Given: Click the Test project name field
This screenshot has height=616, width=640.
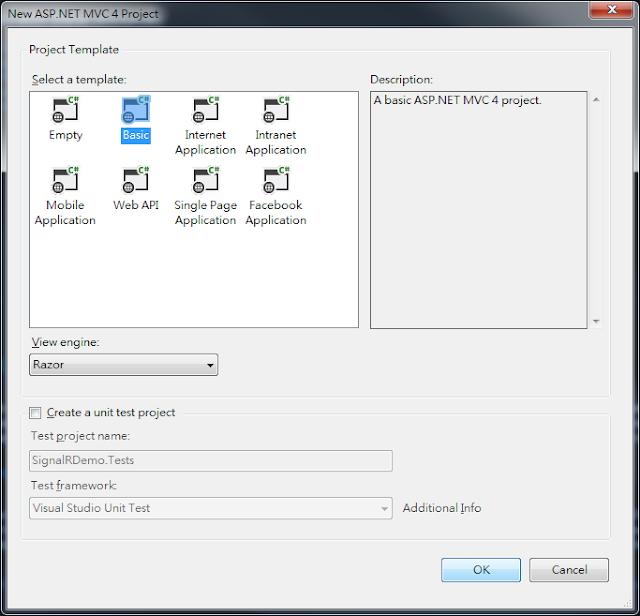Looking at the screenshot, I should pyautogui.click(x=211, y=461).
